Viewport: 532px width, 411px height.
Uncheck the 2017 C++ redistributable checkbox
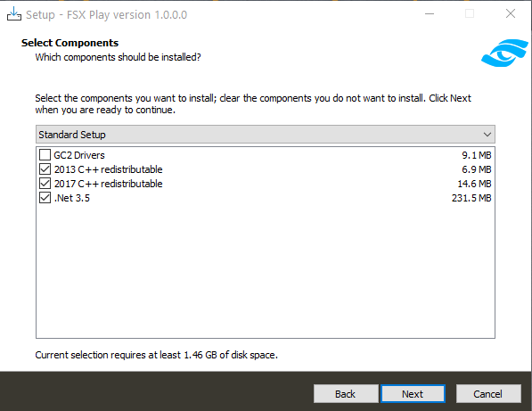tap(45, 184)
